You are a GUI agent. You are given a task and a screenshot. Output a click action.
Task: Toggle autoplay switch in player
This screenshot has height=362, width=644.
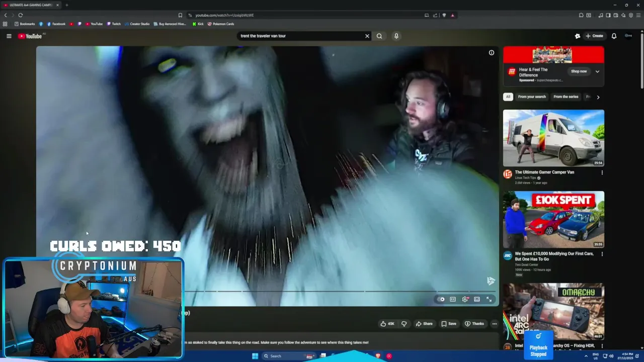442,299
